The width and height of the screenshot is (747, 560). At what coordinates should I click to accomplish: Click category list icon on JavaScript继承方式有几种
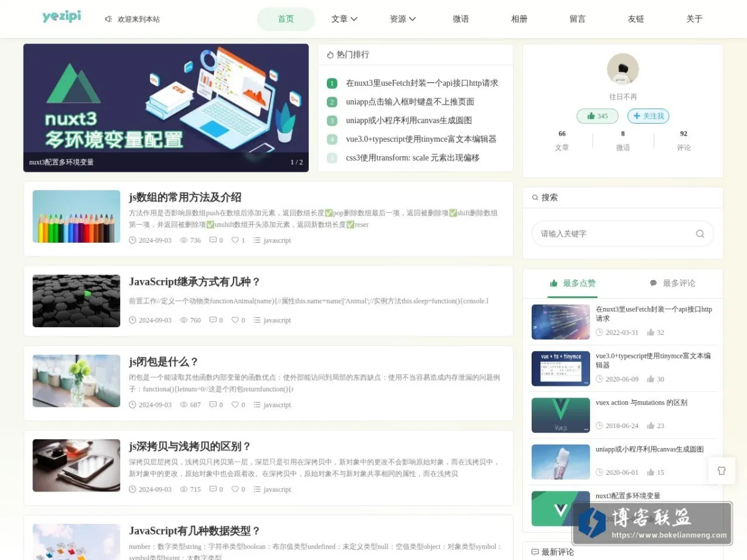coord(257,320)
